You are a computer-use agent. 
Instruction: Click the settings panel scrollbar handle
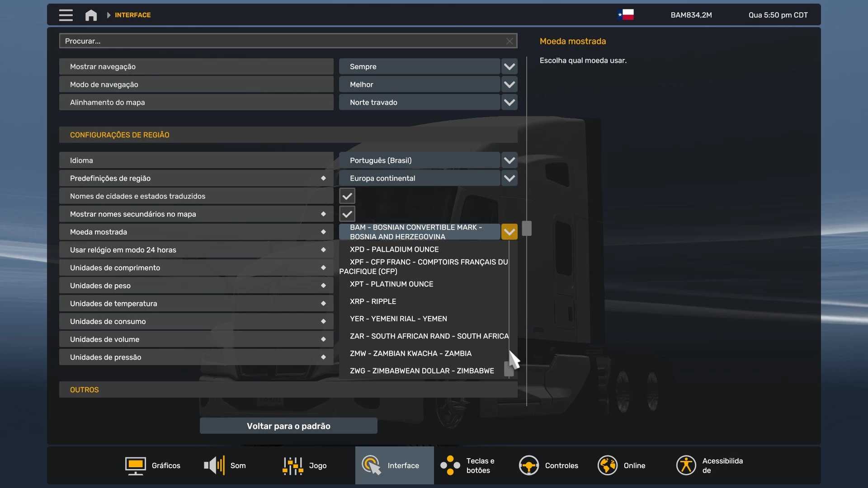click(x=527, y=228)
